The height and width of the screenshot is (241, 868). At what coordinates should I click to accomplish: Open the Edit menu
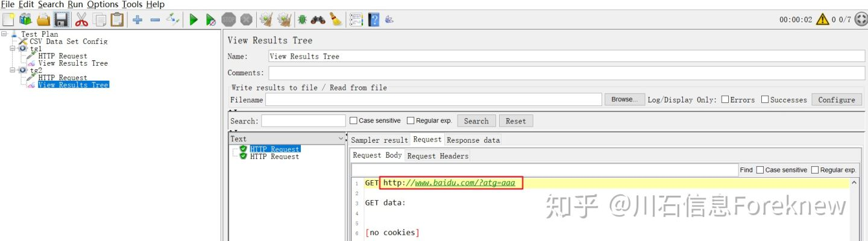click(x=27, y=4)
